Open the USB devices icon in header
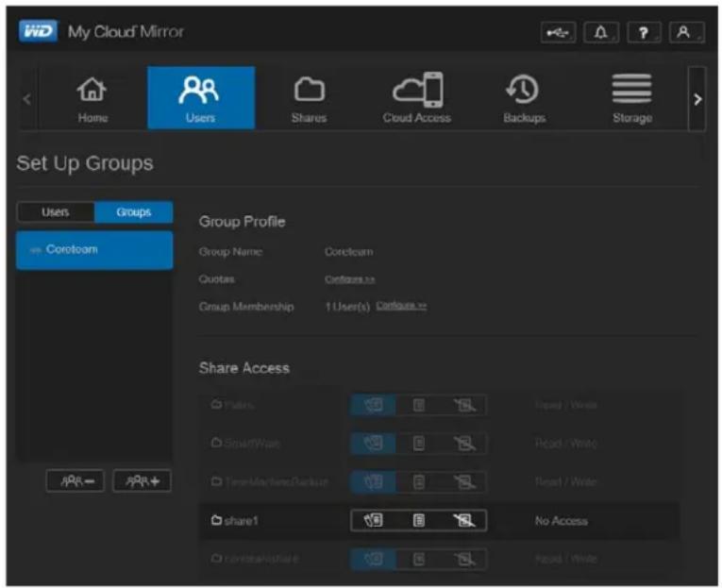The image size is (722, 588). pyautogui.click(x=558, y=33)
